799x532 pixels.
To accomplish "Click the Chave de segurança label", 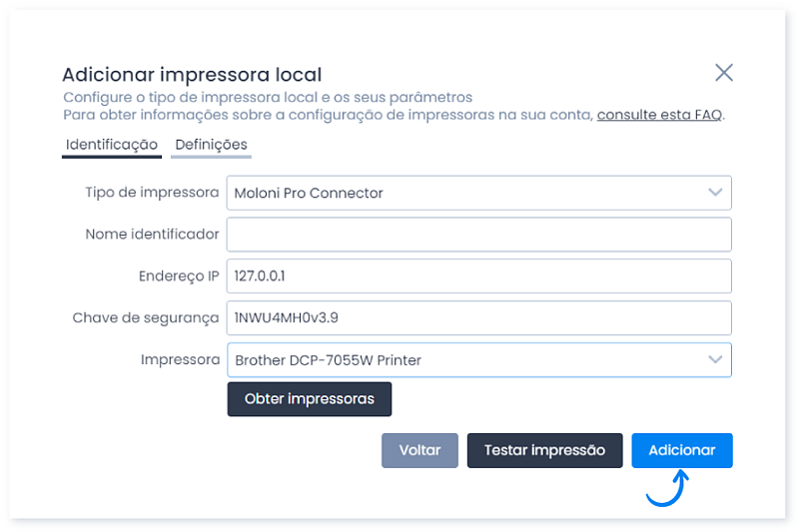I will point(145,317).
